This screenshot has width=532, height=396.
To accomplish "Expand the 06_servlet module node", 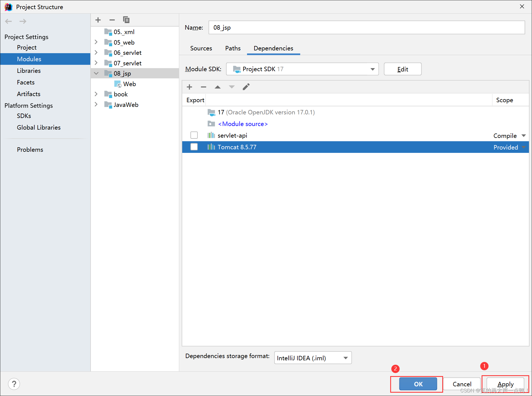I will tap(96, 52).
